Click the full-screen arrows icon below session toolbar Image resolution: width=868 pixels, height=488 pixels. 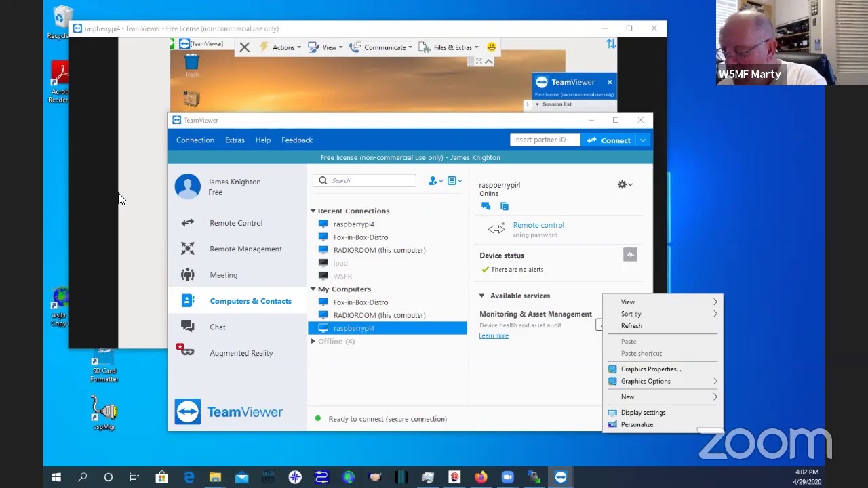coord(479,62)
